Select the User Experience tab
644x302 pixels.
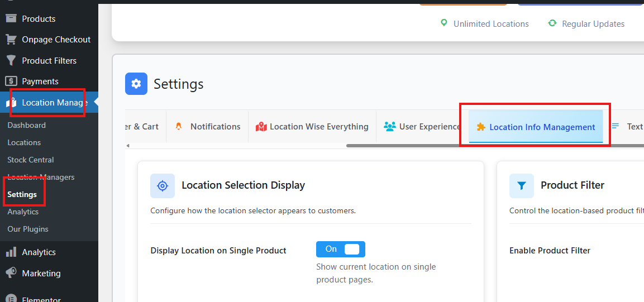[x=422, y=127]
